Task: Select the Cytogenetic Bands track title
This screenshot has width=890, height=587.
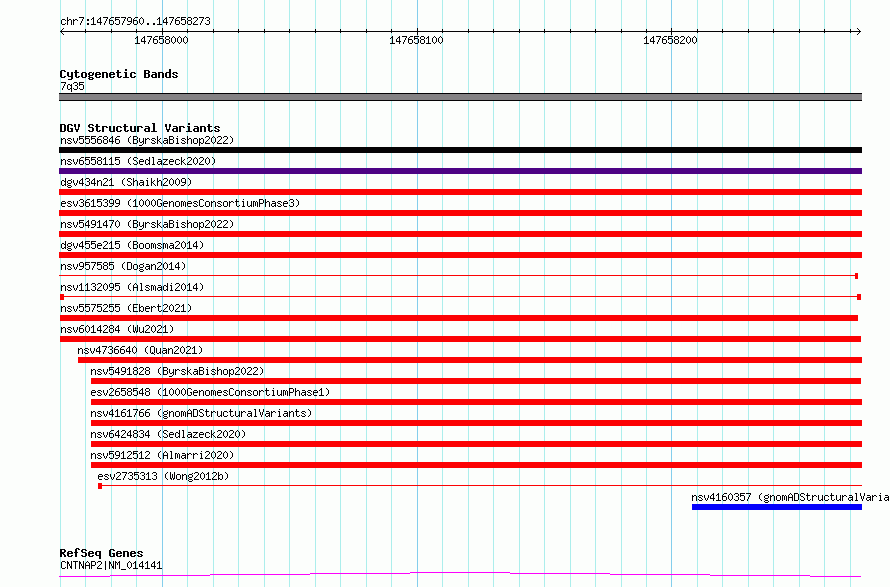Action: pos(119,74)
